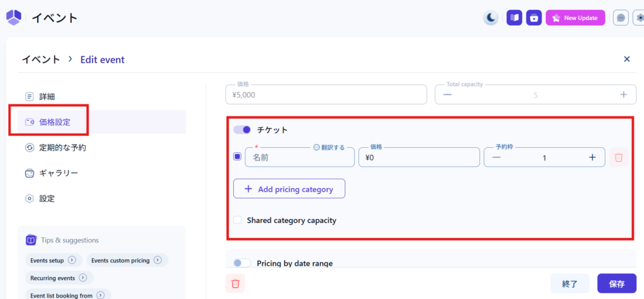Increase 予約枠 with the plus button
Image resolution: width=644 pixels, height=299 pixels.
(592, 157)
